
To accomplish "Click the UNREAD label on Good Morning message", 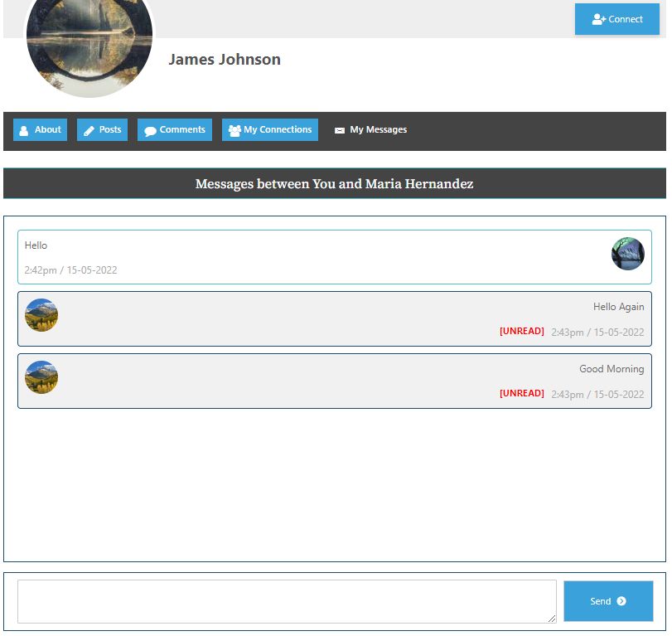I will 521,393.
